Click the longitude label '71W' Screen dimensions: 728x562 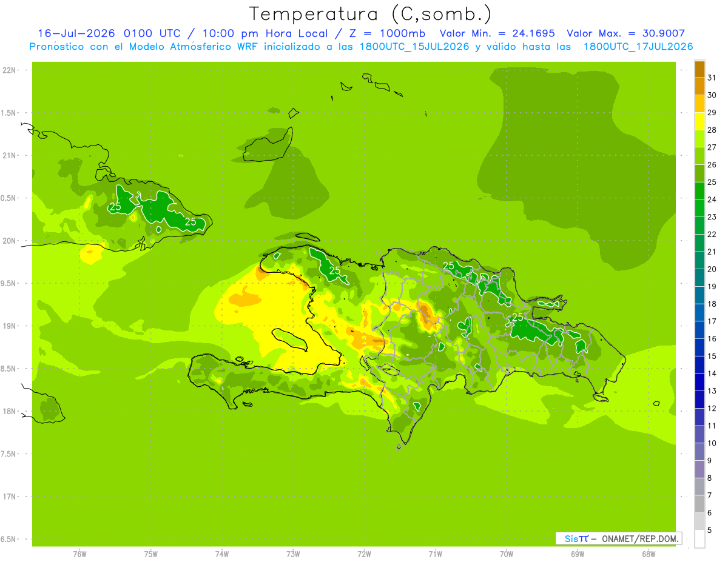[435, 554]
